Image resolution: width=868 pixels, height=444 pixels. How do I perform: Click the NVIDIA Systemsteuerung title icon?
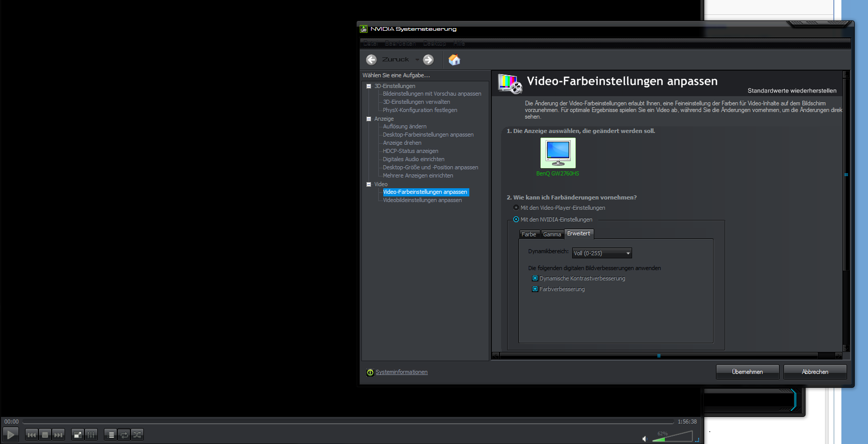[364, 29]
